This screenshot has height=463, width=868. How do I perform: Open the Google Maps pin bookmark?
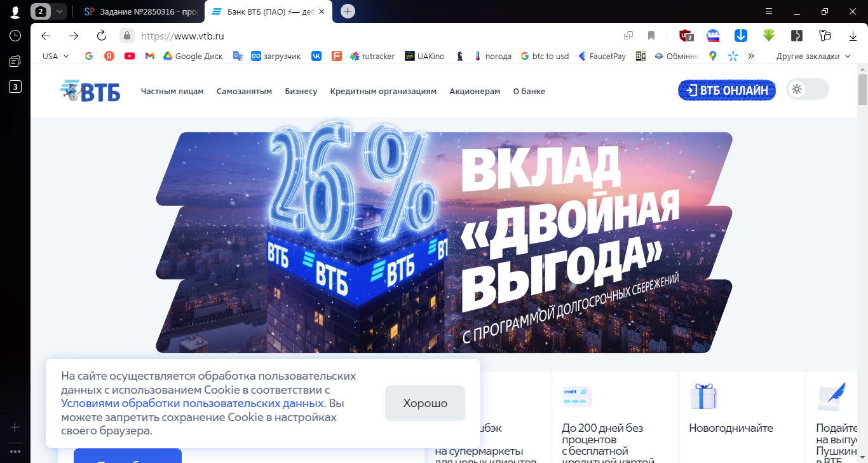coord(713,56)
